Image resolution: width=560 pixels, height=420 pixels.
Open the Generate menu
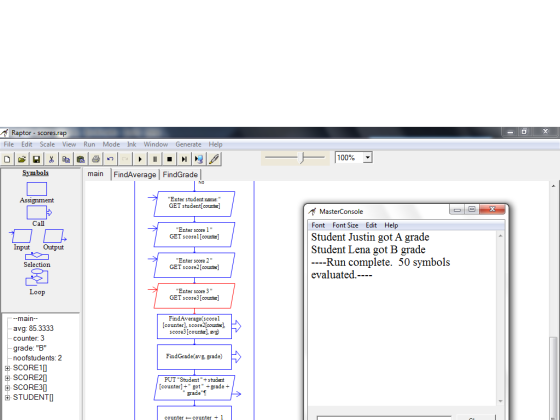pos(188,144)
